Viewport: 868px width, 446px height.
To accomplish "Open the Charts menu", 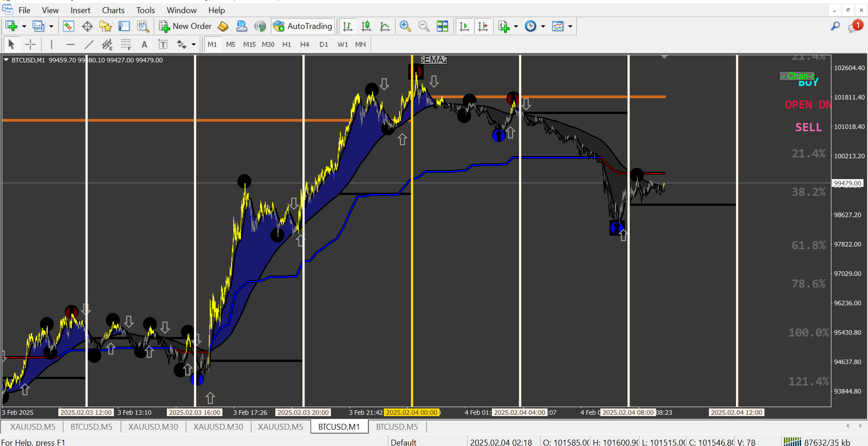I will (x=113, y=10).
